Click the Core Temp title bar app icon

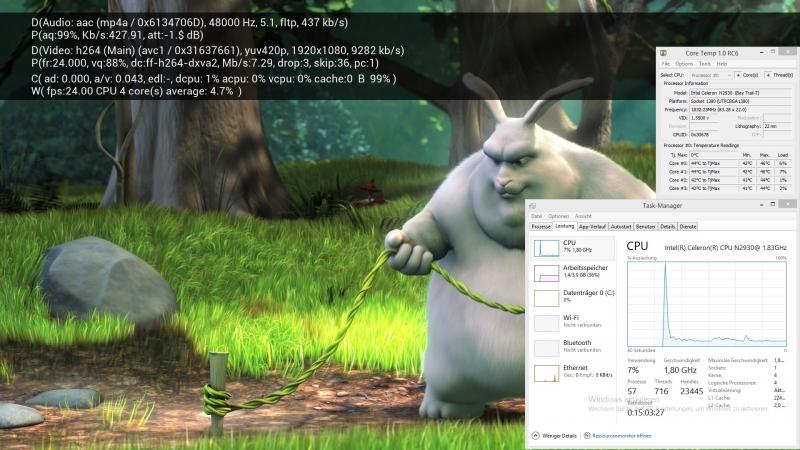(663, 53)
